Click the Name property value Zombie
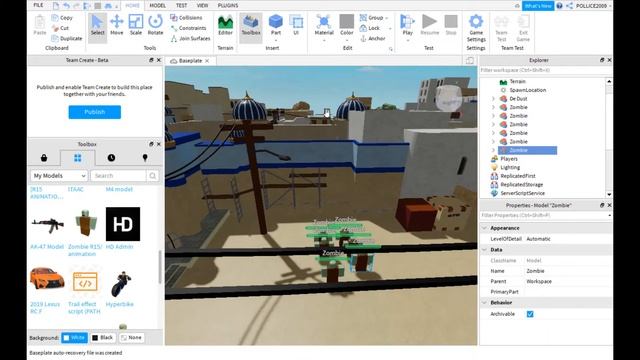 tap(536, 271)
